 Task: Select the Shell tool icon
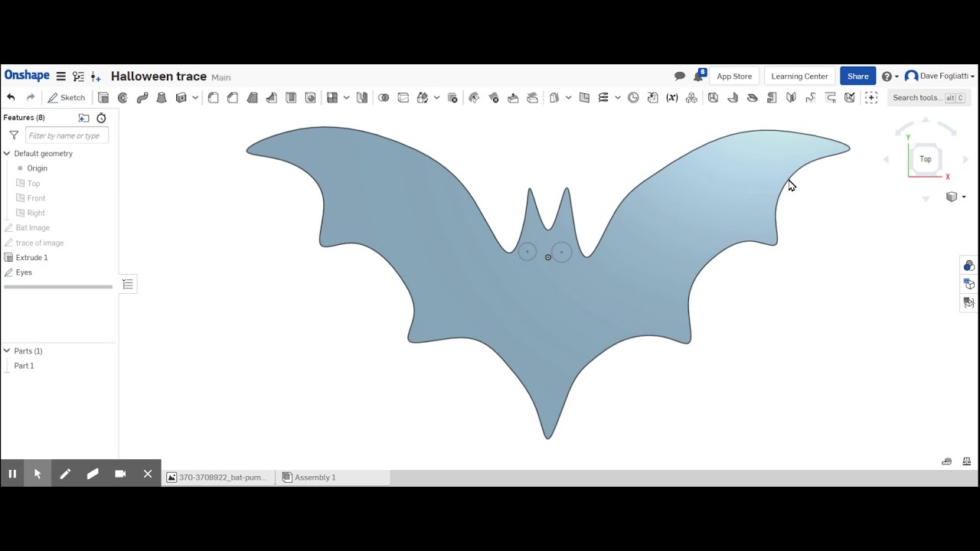tap(291, 98)
